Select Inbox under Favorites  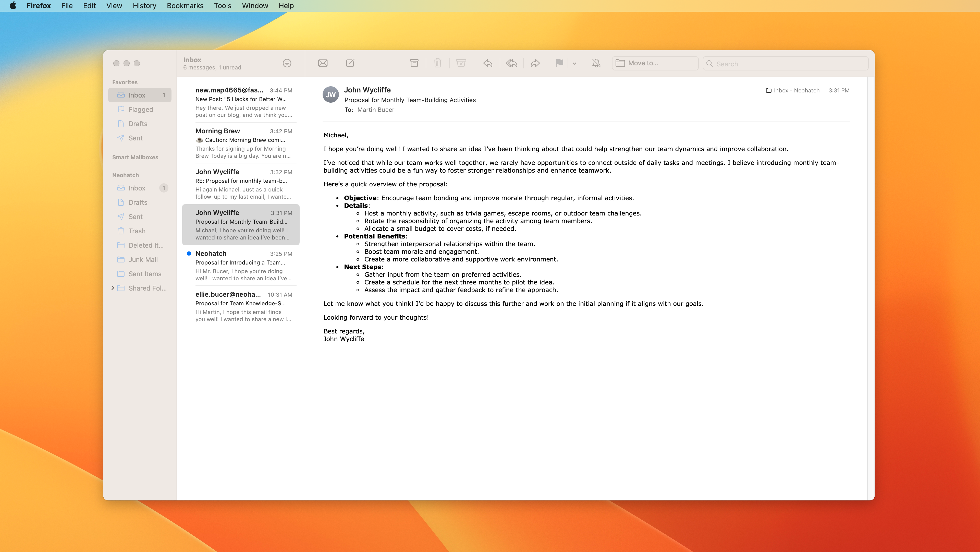click(140, 95)
